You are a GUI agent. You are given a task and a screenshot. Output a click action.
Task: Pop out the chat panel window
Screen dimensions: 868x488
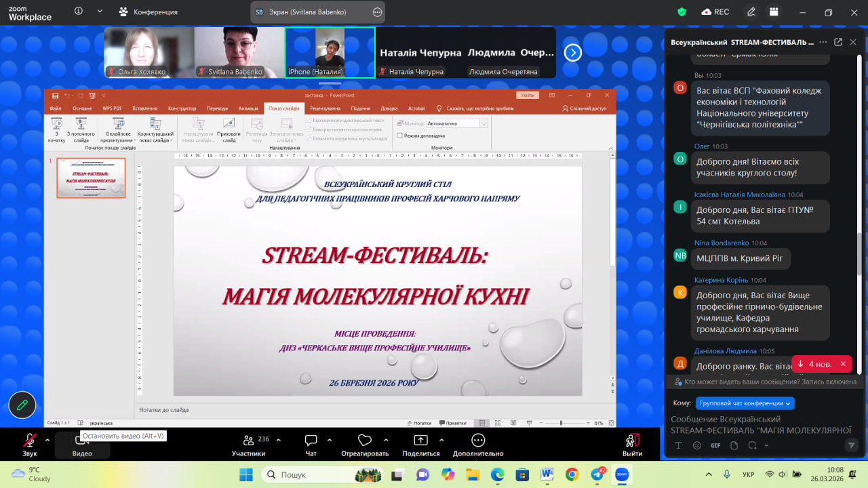click(838, 42)
